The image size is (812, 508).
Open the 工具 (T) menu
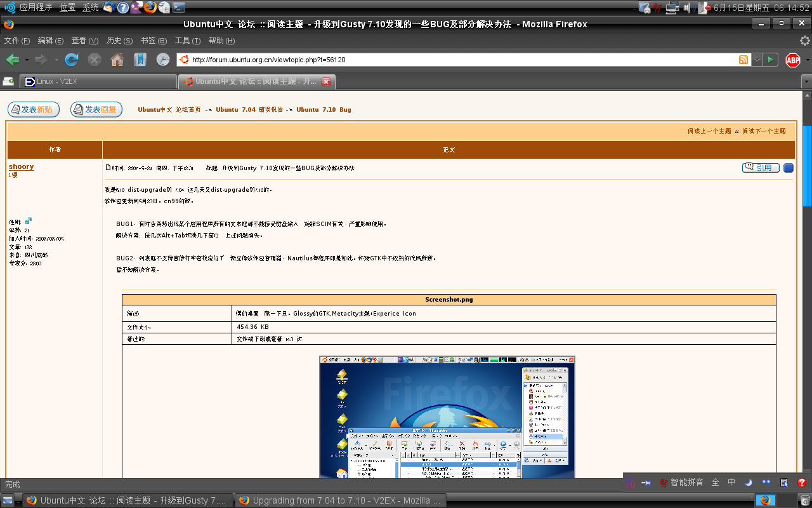coord(188,41)
